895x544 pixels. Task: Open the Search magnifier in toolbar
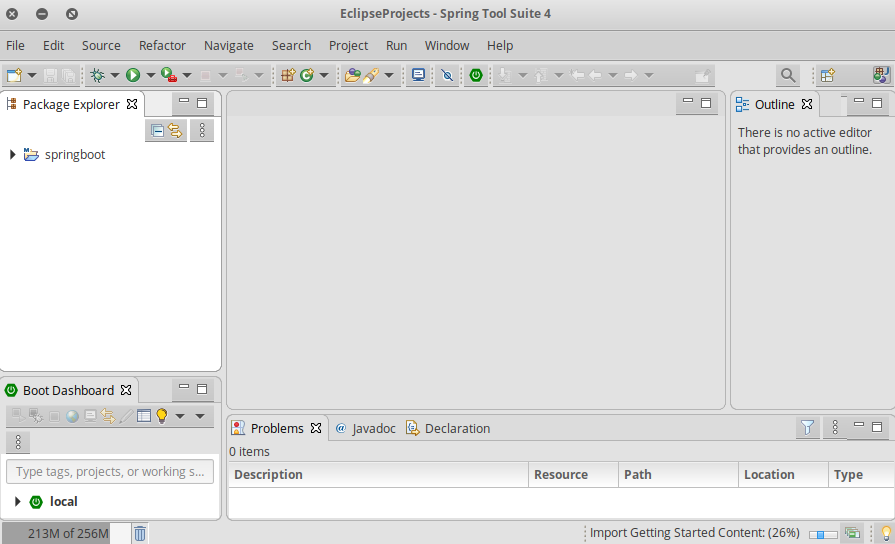788,75
